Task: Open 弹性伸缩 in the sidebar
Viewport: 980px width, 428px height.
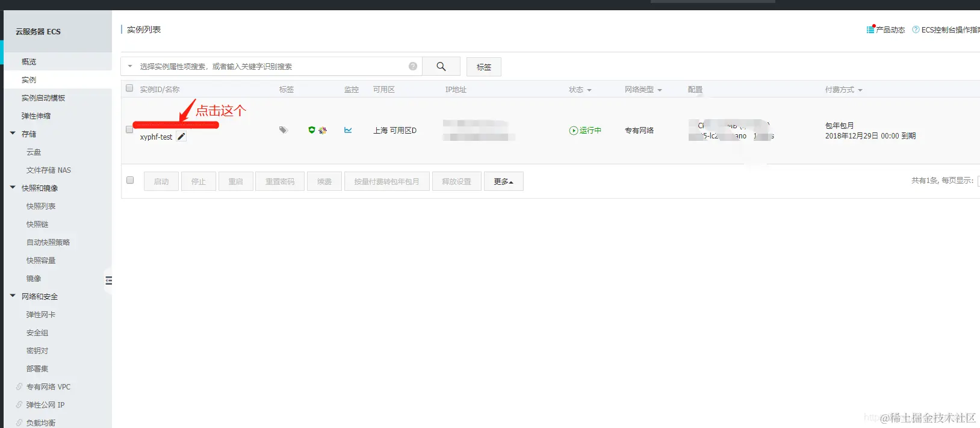Action: pyautogui.click(x=36, y=116)
